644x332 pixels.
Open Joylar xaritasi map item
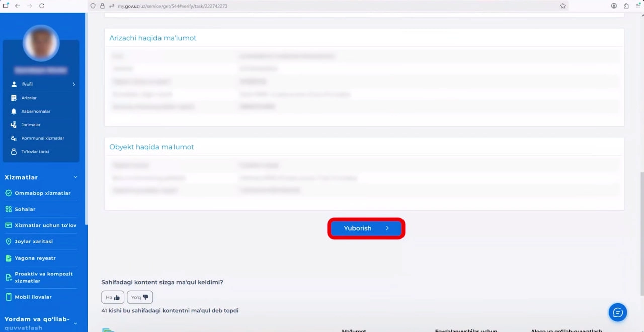(x=34, y=242)
